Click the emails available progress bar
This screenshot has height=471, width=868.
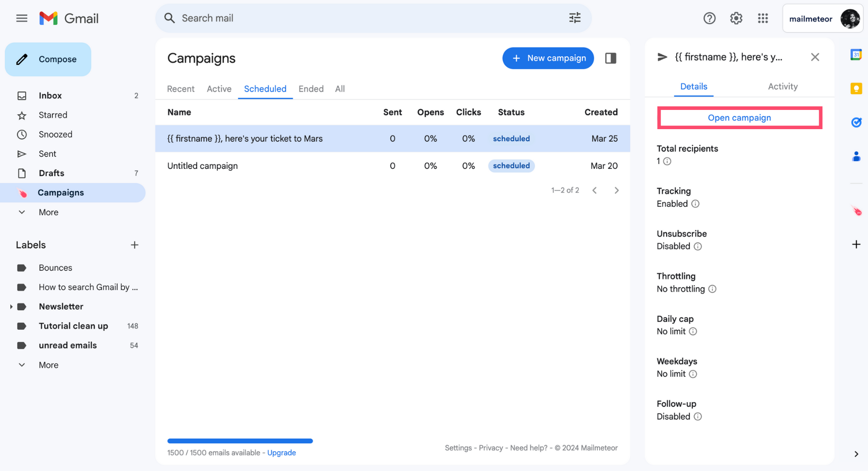pyautogui.click(x=240, y=441)
